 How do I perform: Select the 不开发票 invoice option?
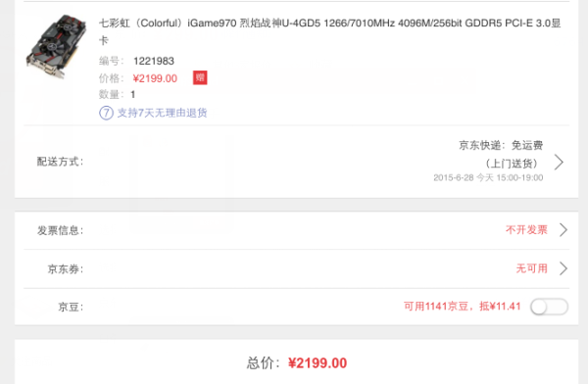pos(526,229)
